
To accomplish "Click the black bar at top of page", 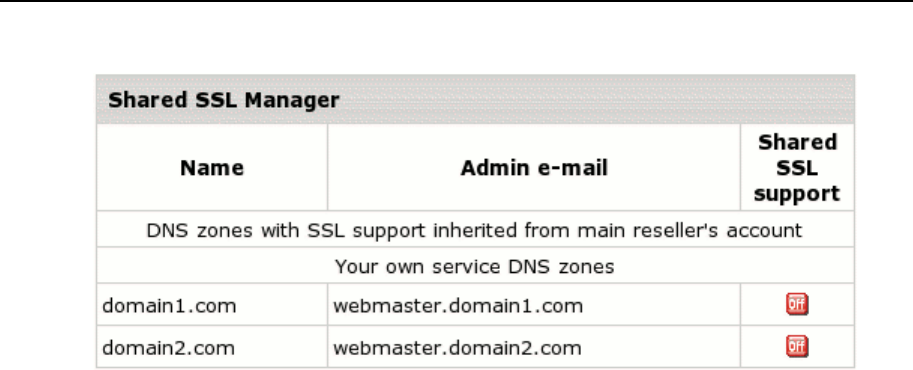I will pos(456,1).
